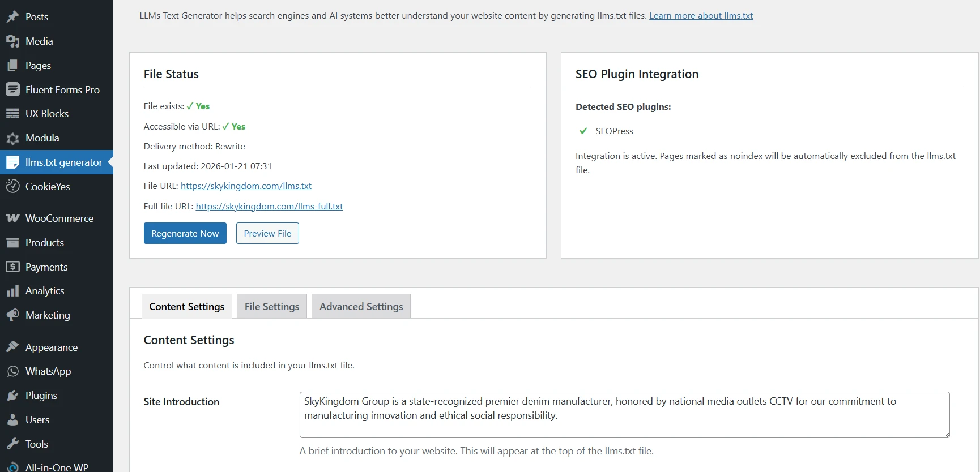Click the Preview File button

(267, 233)
